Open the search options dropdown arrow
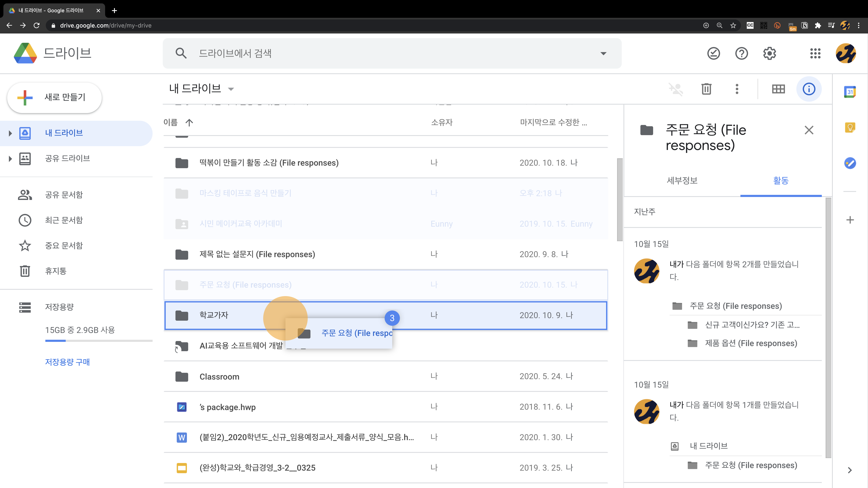 pyautogui.click(x=603, y=54)
